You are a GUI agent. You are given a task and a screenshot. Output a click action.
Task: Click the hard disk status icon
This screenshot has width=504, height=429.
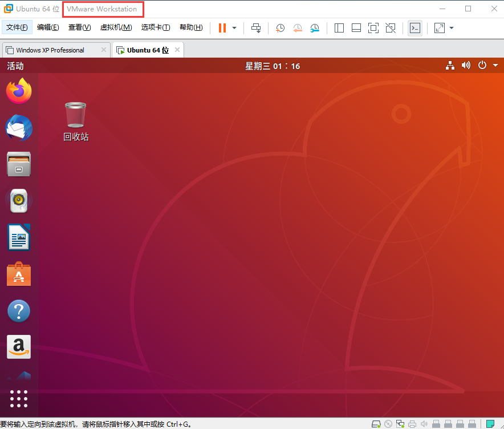376,423
